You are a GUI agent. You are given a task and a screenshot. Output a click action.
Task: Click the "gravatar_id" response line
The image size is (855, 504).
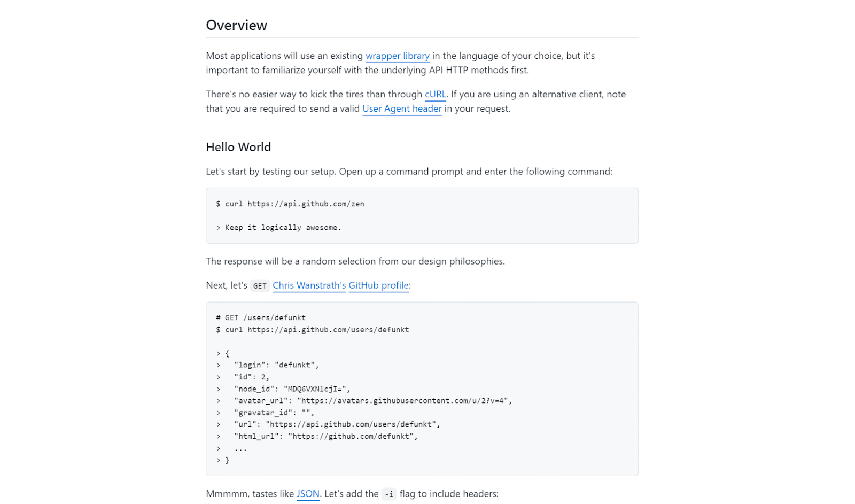click(x=274, y=413)
